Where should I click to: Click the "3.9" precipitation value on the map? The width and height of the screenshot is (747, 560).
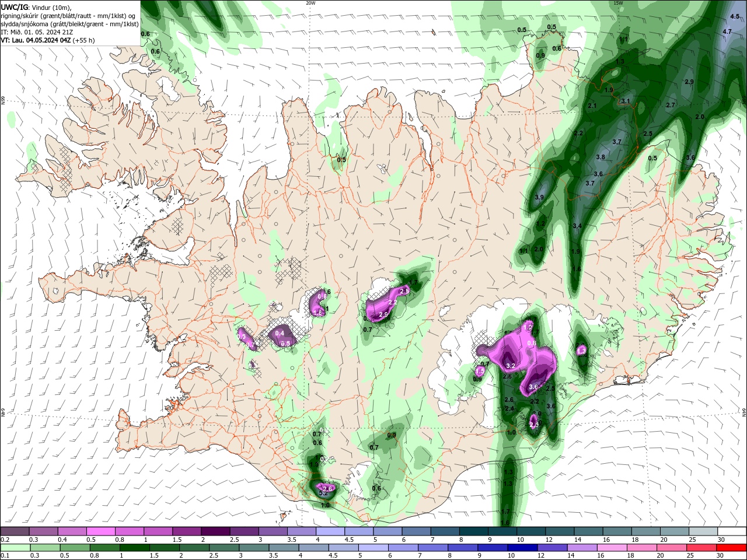pos(539,198)
